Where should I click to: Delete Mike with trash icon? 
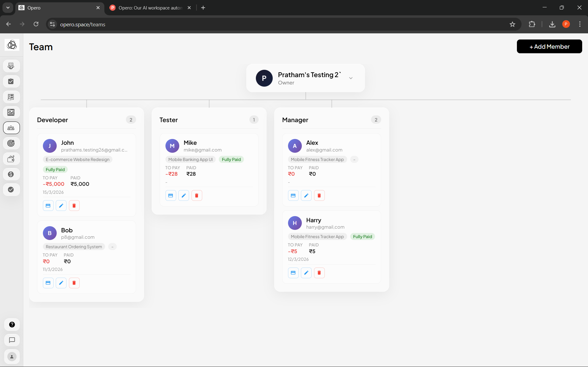tap(197, 196)
